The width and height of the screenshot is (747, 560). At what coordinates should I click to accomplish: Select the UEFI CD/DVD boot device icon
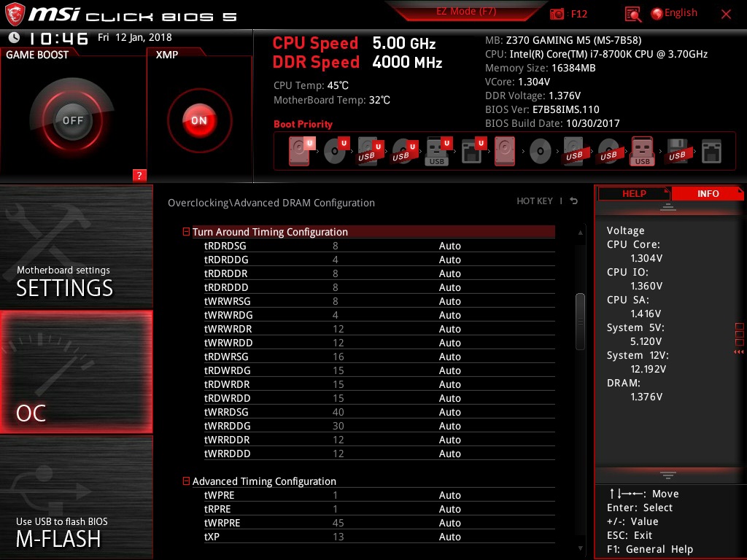[x=336, y=151]
